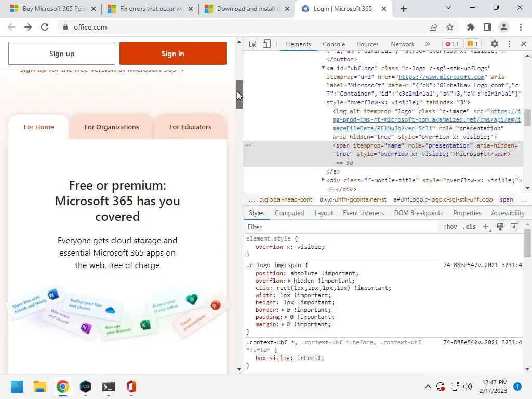Click the https://www.microsoft.com href link
The width and height of the screenshot is (532, 399).
coord(441,77)
